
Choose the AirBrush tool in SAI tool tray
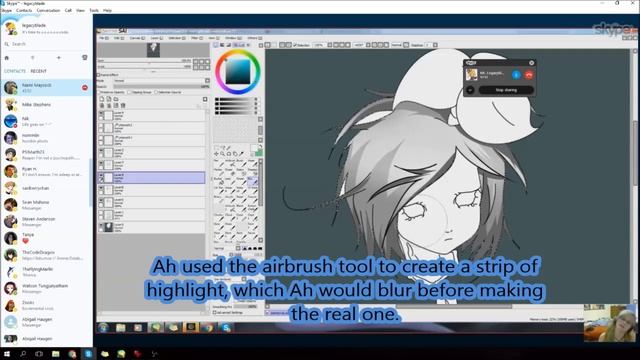tap(231, 163)
